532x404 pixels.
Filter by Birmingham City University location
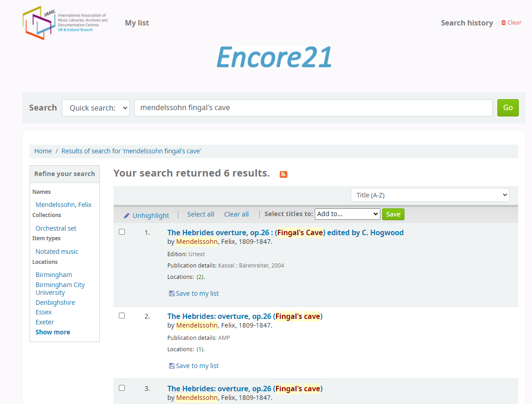point(60,288)
